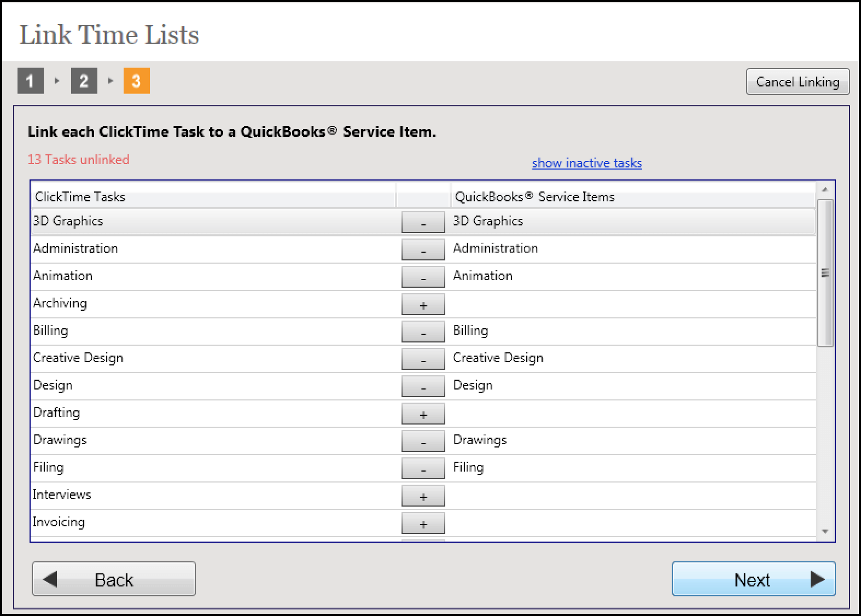The image size is (861, 616).
Task: Select the Billing task name
Action: (50, 330)
